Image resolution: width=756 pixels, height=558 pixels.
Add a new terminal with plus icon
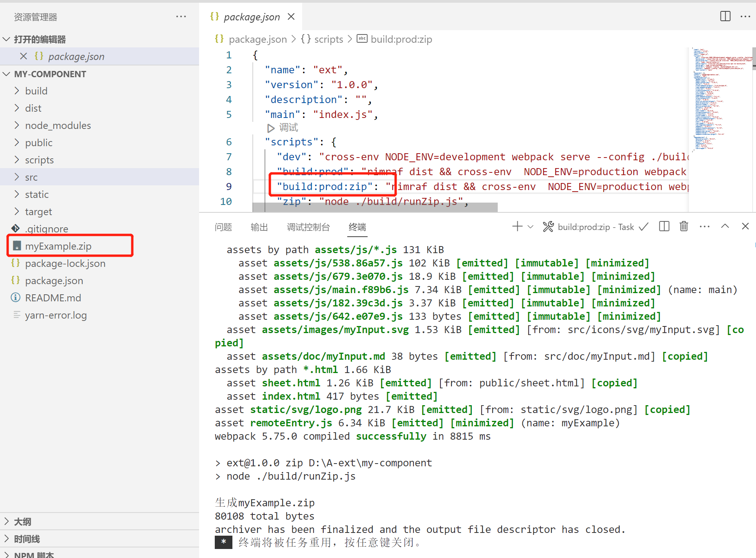(517, 226)
